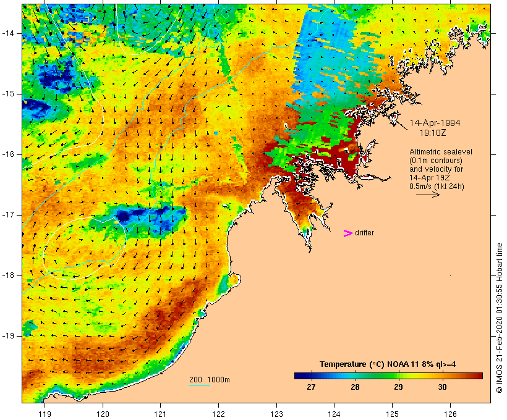The height and width of the screenshot is (420, 507).
Task: Click longitude axis label 120
Action: 103,414
